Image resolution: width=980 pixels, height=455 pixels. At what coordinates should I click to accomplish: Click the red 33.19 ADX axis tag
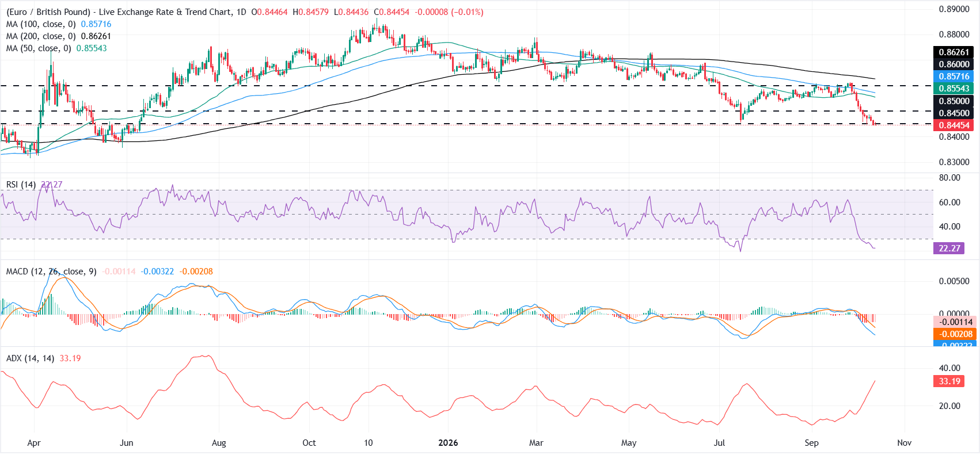click(x=949, y=381)
